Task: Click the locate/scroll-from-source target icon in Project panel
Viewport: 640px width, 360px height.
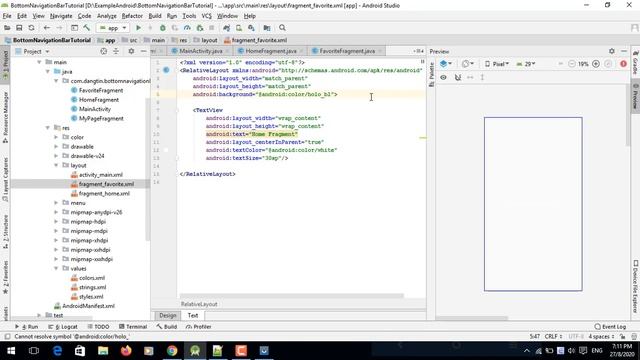Action: point(104,51)
